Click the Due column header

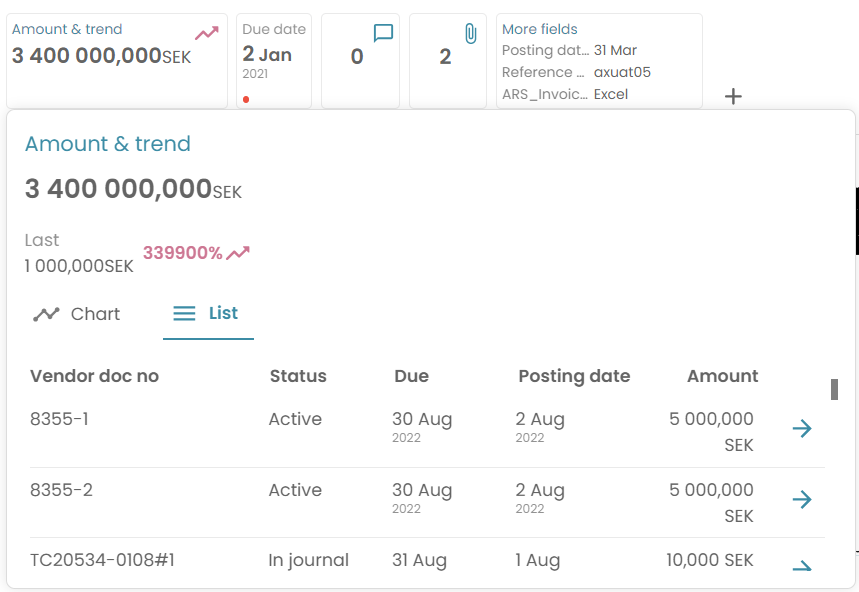[411, 376]
